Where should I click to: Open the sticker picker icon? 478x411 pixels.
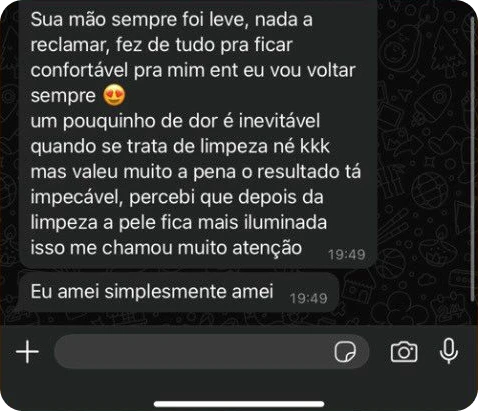click(x=345, y=351)
